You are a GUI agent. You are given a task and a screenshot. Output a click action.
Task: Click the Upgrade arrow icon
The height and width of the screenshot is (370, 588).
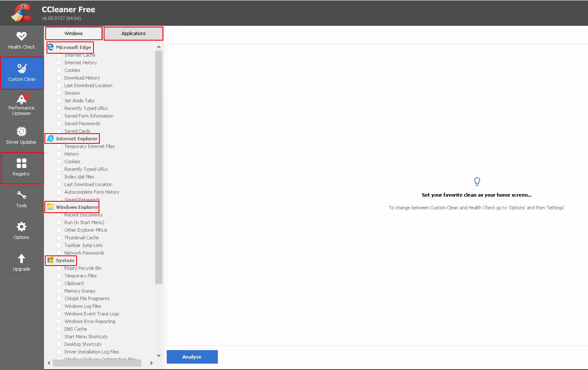tap(22, 258)
